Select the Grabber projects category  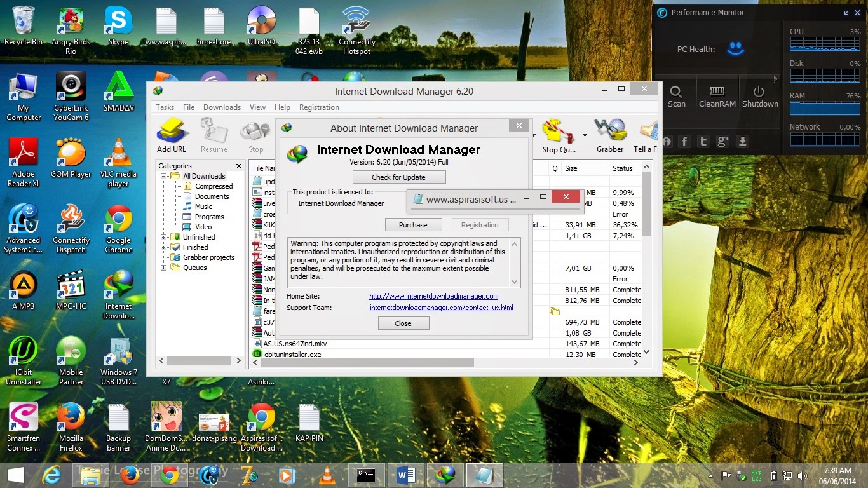pyautogui.click(x=208, y=257)
